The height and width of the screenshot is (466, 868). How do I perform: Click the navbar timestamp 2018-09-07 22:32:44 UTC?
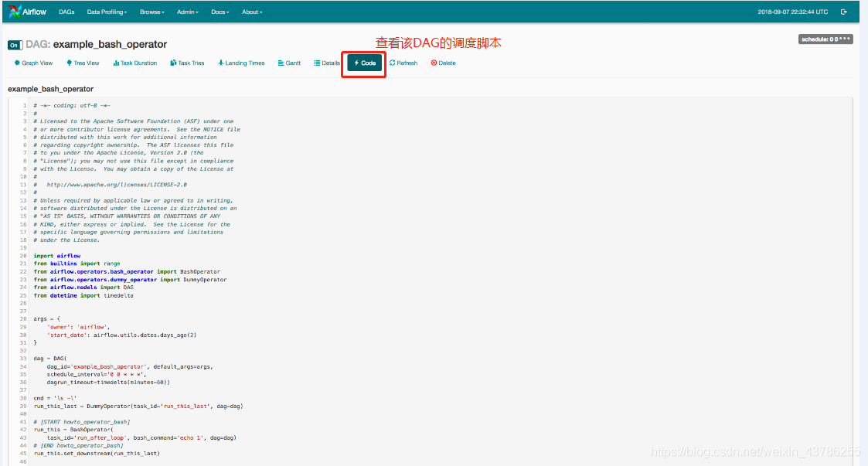point(793,12)
